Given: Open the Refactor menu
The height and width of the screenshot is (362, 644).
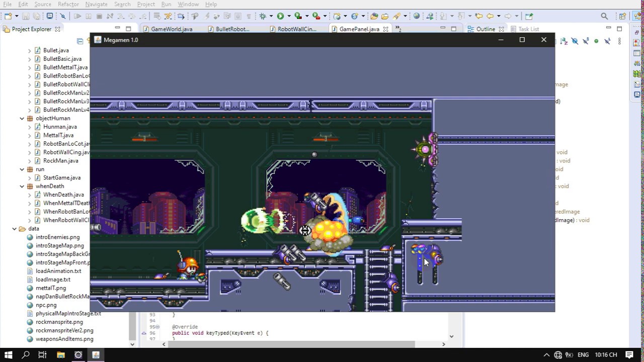Looking at the screenshot, I should pyautogui.click(x=68, y=4).
